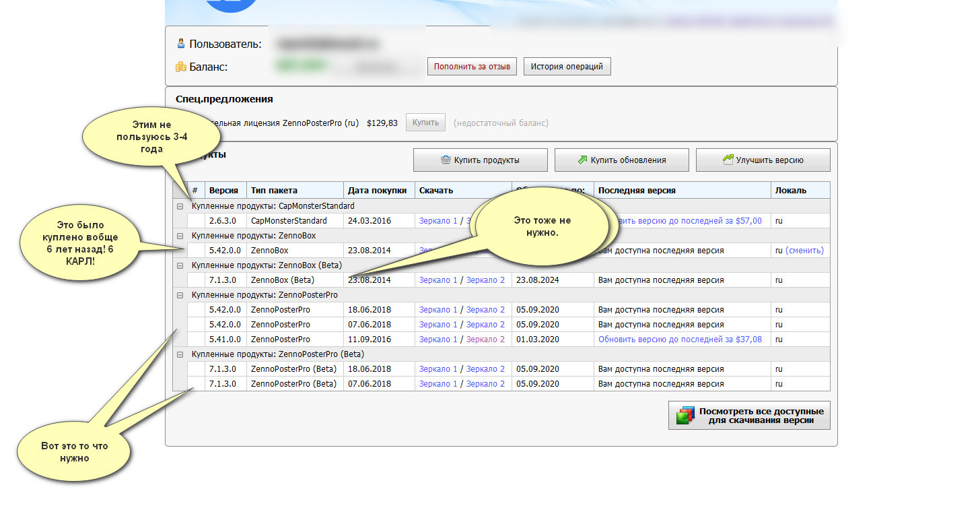The width and height of the screenshot is (980, 516).
Task: Open Зеркало 2 in the ZennoBox (Beta) row
Action: 485,280
